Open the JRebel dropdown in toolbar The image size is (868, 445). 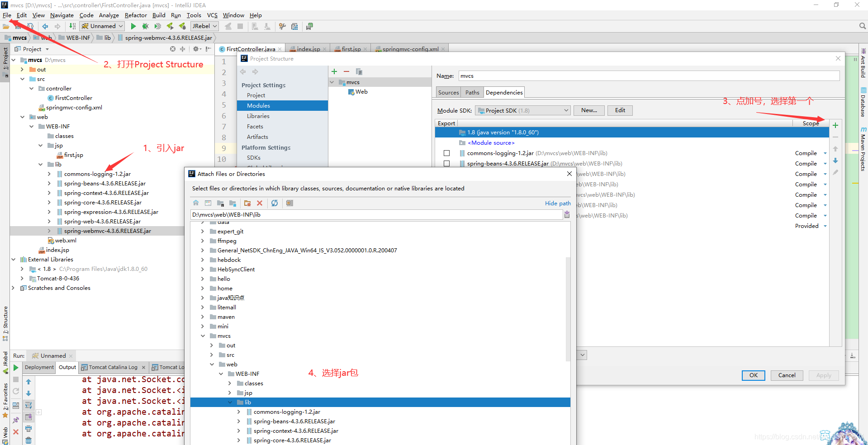pyautogui.click(x=205, y=26)
